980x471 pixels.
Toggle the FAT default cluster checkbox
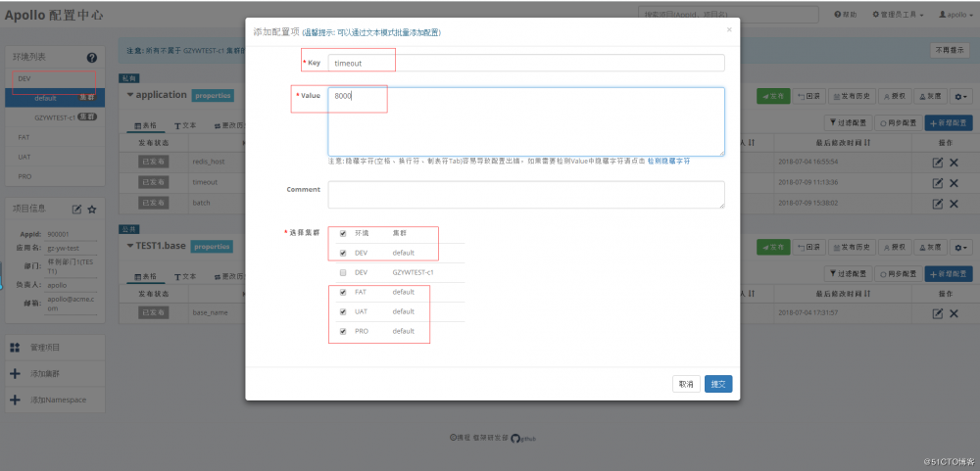[342, 293]
